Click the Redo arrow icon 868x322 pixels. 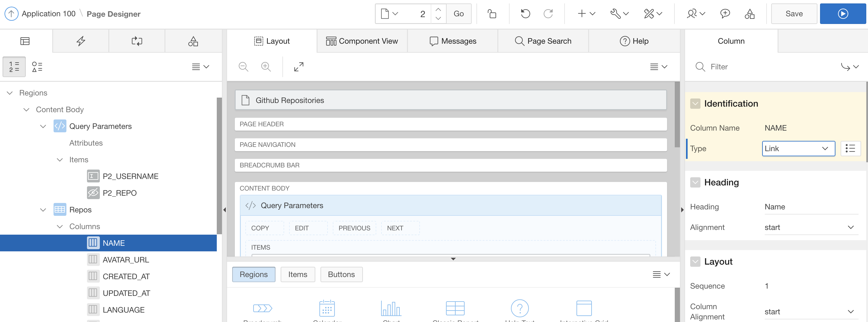pyautogui.click(x=548, y=14)
